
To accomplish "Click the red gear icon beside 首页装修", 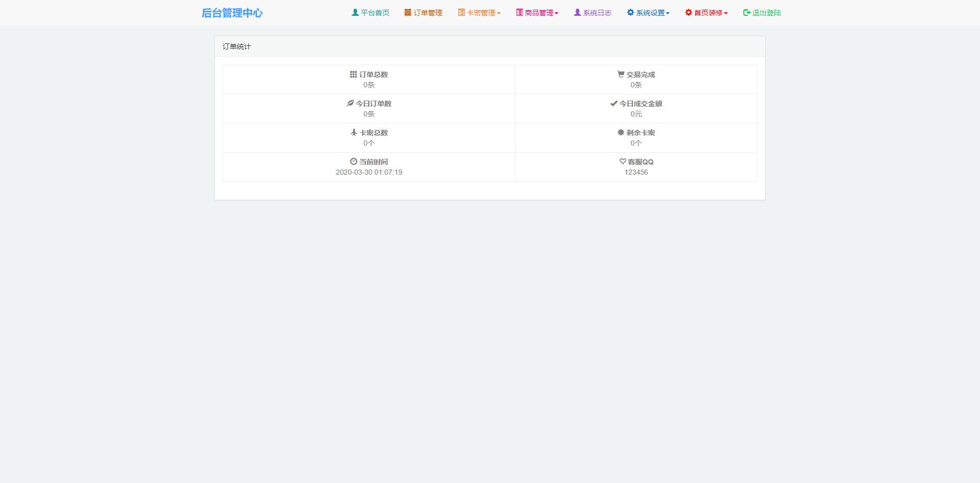I will pos(688,12).
